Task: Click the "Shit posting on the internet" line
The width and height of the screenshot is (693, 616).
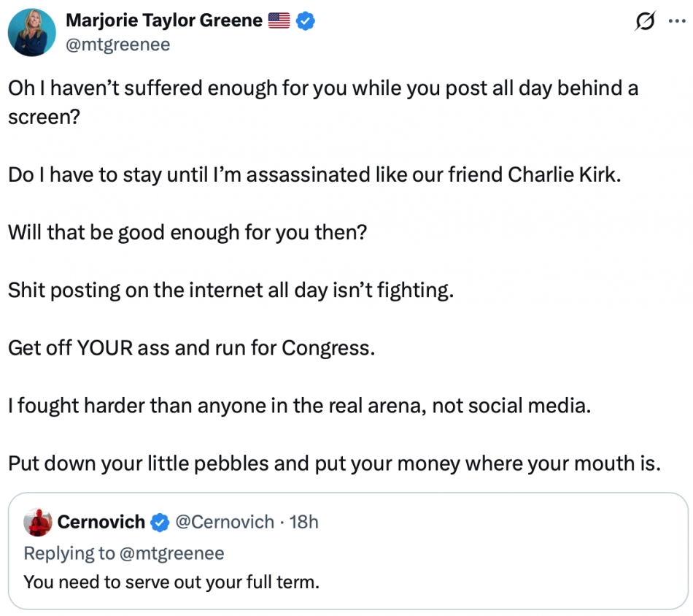Action: click(x=231, y=290)
